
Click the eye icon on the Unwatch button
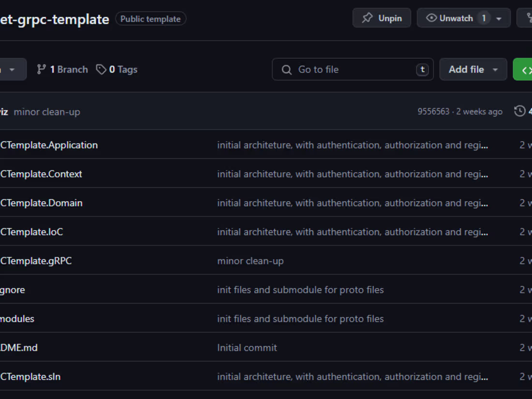tap(430, 17)
